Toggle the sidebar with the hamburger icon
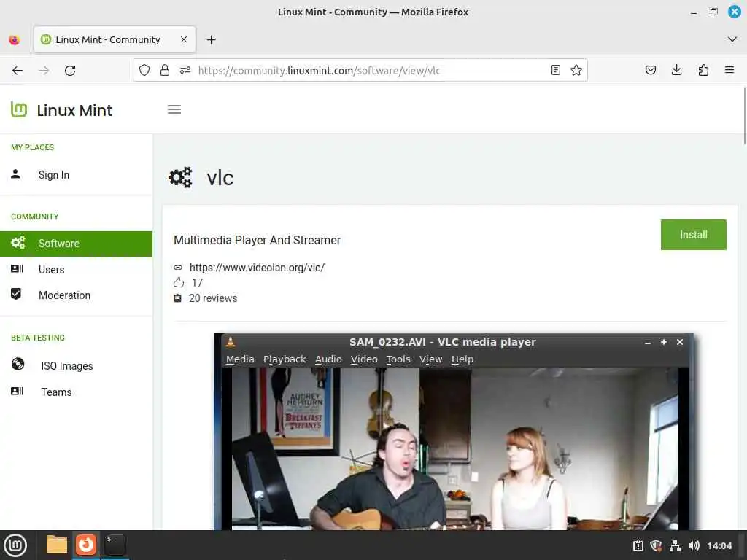747x560 pixels. point(174,109)
